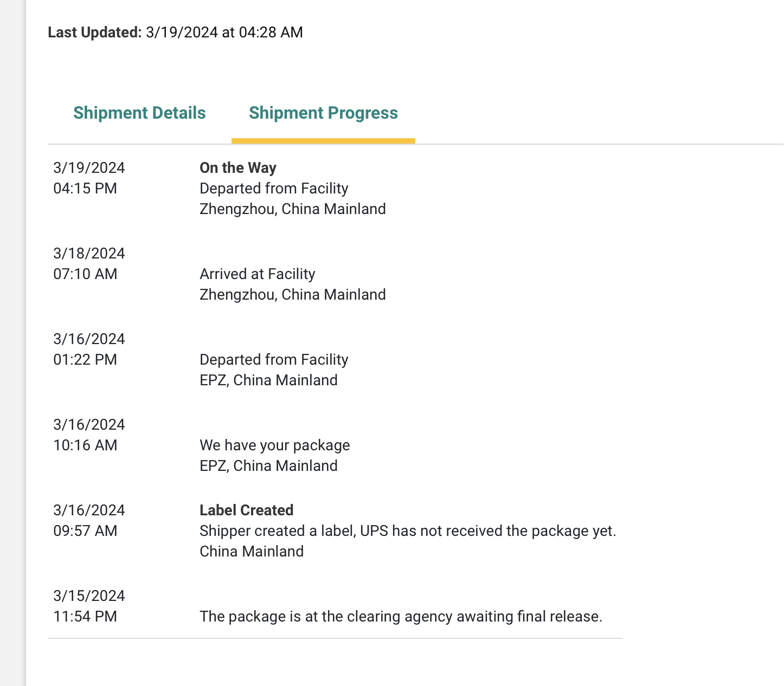Viewport: 784px width, 686px height.
Task: Click the 09:57 AM time entry
Action: pyautogui.click(x=85, y=531)
